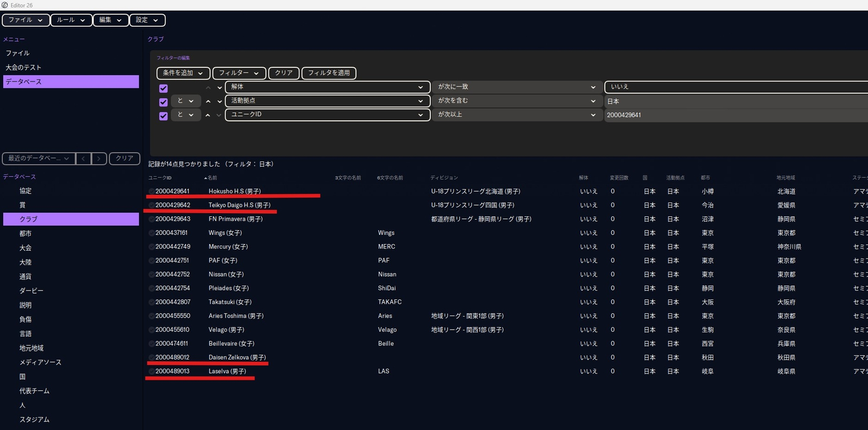
Task: Open the 設定 menu
Action: pos(147,20)
